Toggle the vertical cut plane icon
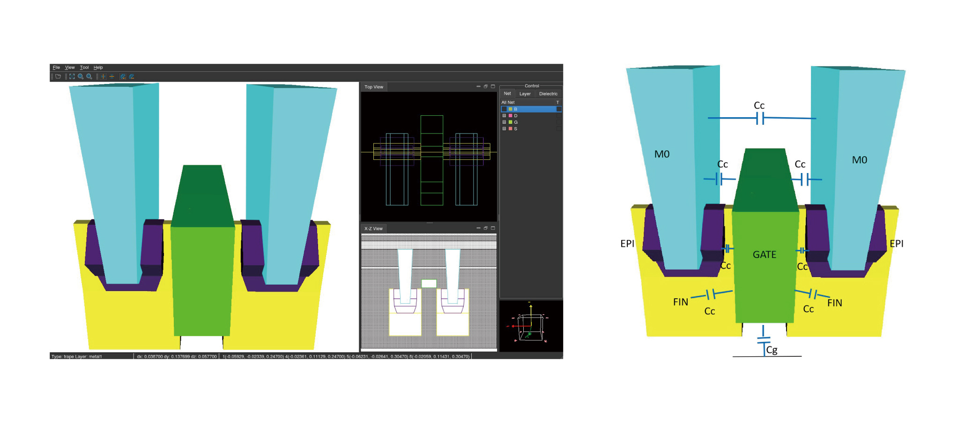The width and height of the screenshot is (980, 422). point(103,76)
